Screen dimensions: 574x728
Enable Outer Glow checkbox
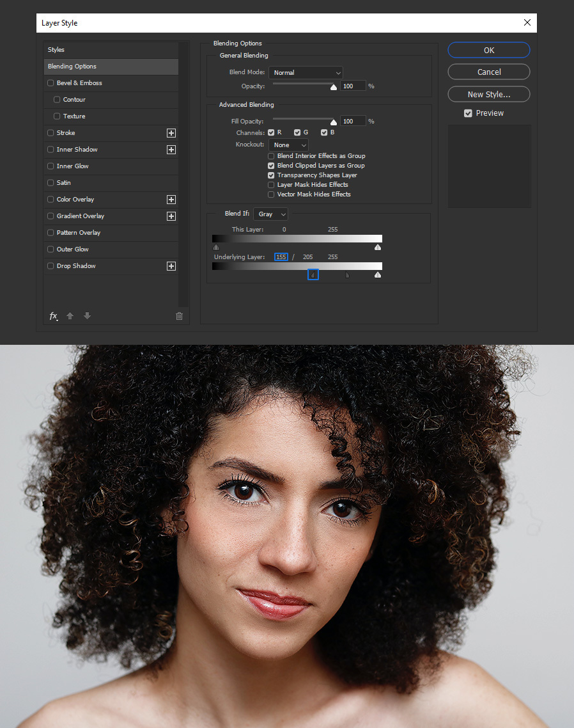pos(50,249)
